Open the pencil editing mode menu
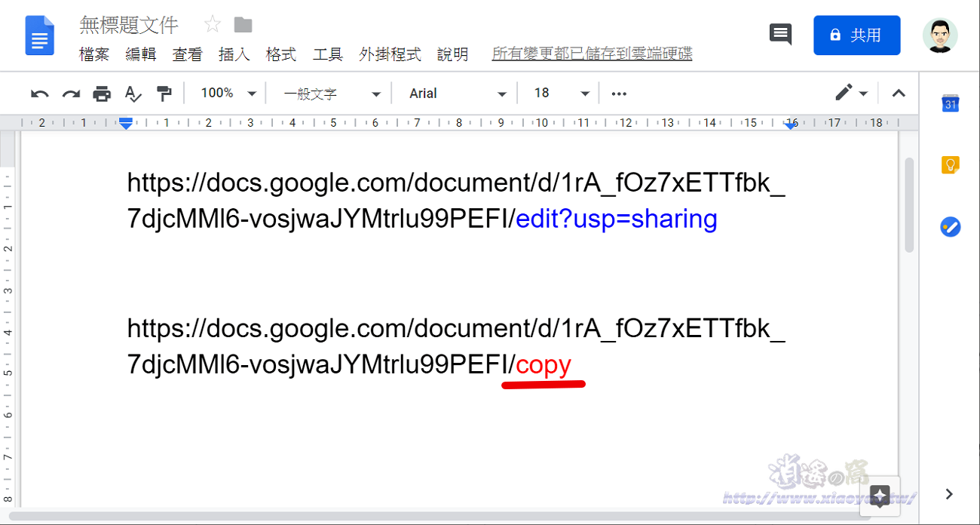 click(852, 94)
